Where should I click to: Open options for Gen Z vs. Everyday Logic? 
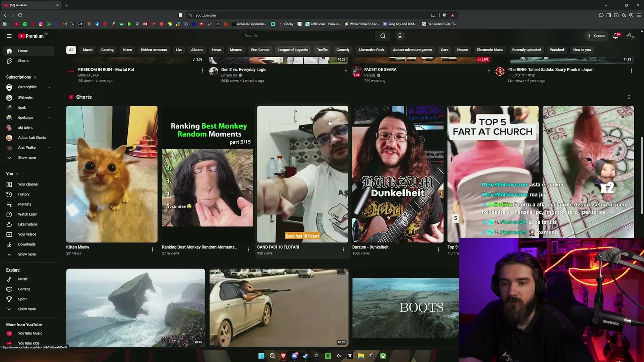(x=346, y=71)
